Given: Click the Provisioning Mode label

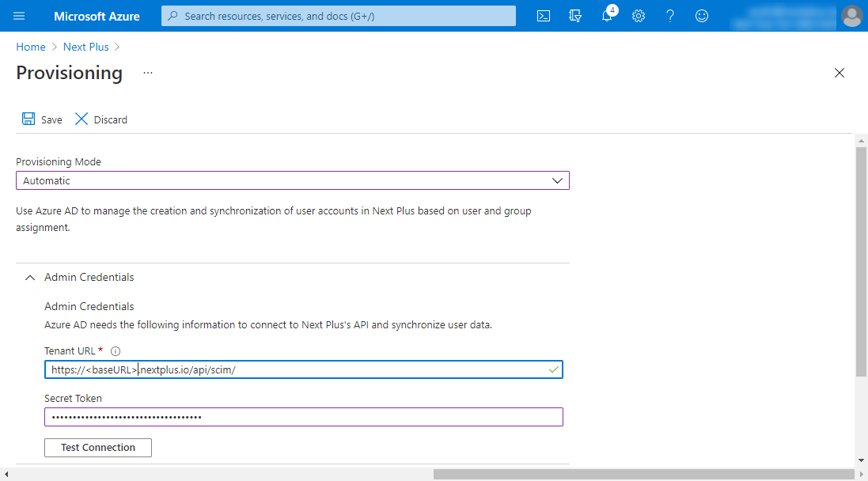Looking at the screenshot, I should (x=59, y=161).
